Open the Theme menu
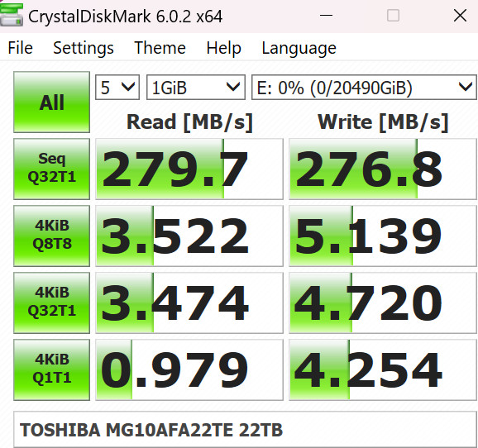478x448 pixels. click(x=160, y=48)
